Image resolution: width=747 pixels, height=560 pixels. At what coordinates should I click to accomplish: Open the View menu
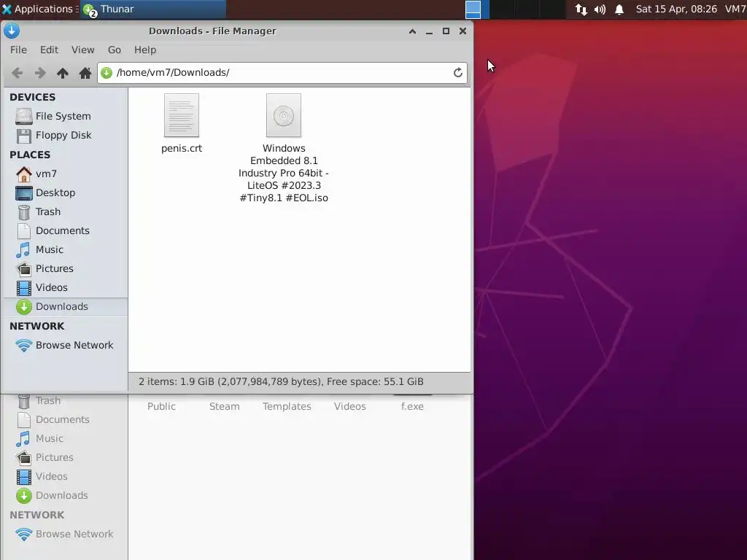(x=83, y=50)
